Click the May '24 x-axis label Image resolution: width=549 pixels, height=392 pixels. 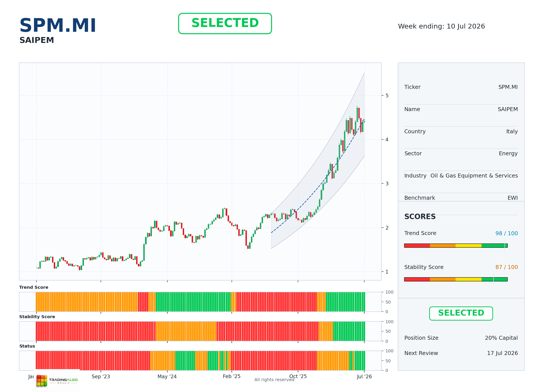click(167, 377)
